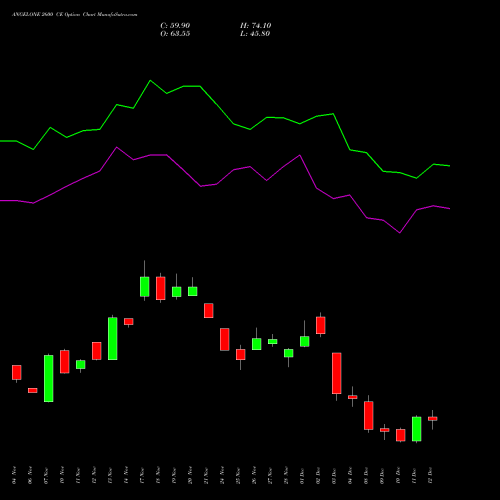Image resolution: width=500 pixels, height=500 pixels.
Task: Click the low value L: 45.80
Action: tap(255, 34)
